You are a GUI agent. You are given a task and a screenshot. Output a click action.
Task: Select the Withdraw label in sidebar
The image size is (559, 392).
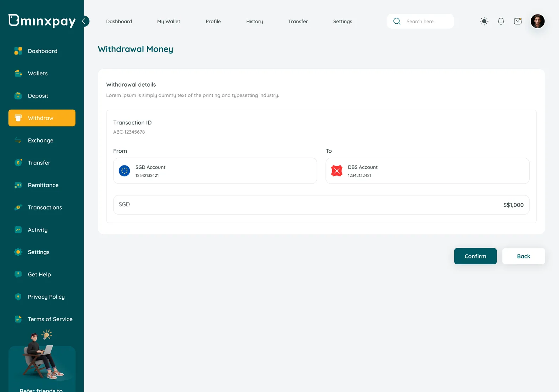coord(41,118)
